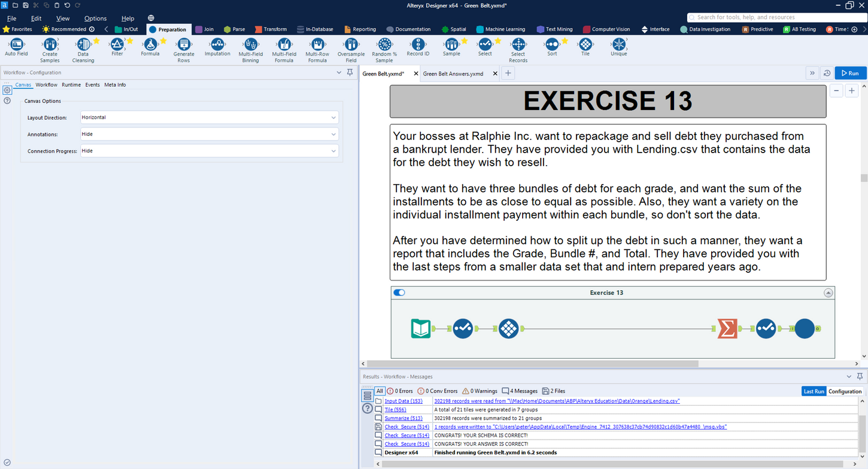The image size is (868, 469).
Task: Open the Summarize (513) result link
Action: (403, 418)
